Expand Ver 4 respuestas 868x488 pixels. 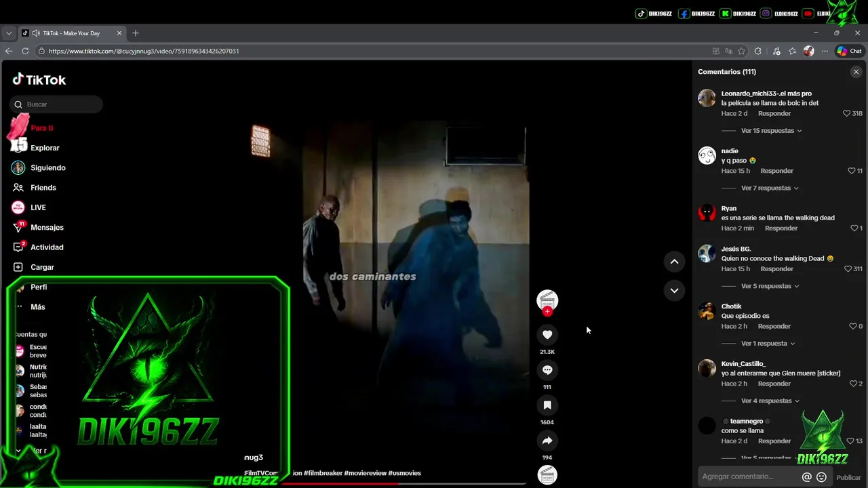(x=770, y=401)
